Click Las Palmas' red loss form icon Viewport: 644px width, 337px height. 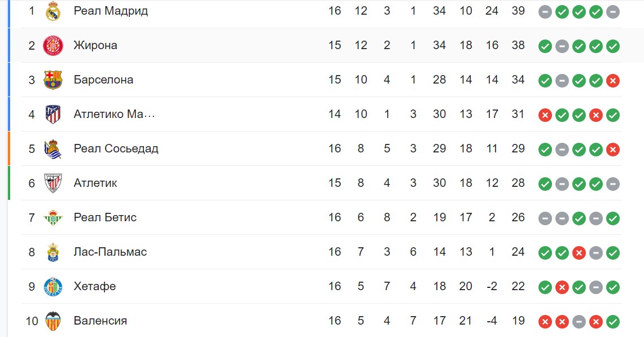tap(579, 253)
